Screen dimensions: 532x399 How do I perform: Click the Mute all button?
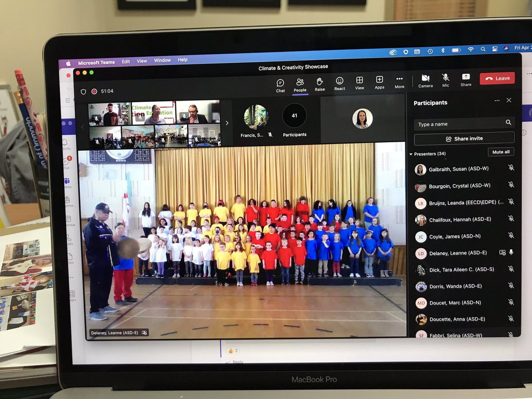click(x=501, y=152)
